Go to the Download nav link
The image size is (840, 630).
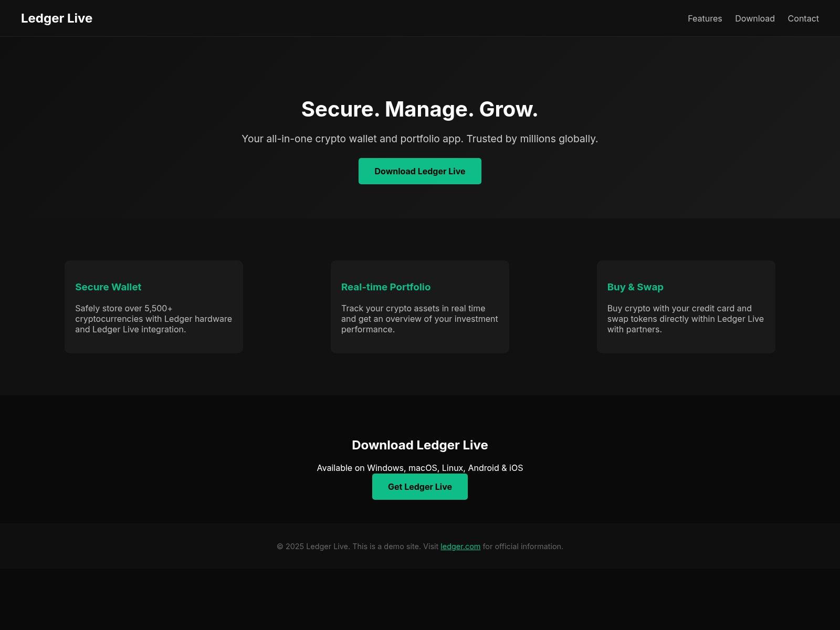[754, 18]
